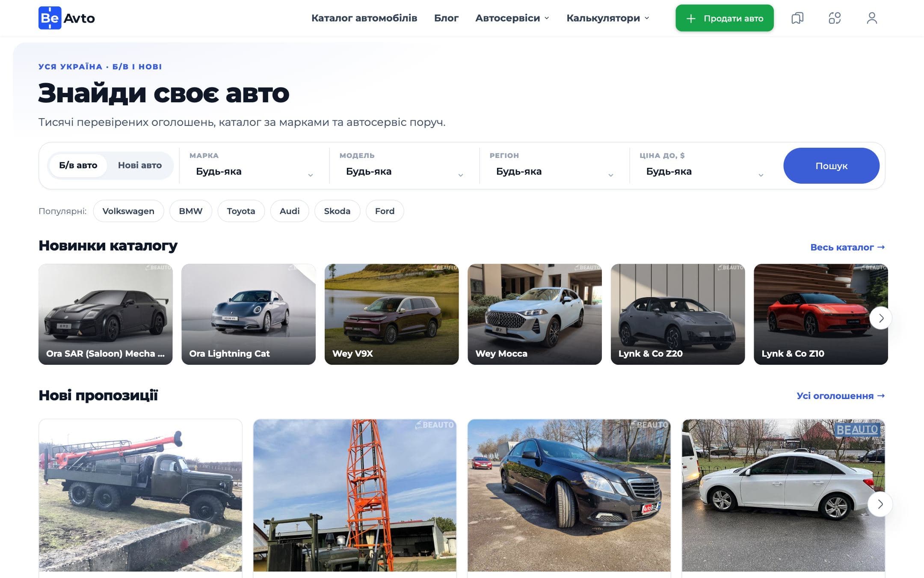The height and width of the screenshot is (578, 924).
Task: Open the Блог navigation item
Action: point(446,18)
